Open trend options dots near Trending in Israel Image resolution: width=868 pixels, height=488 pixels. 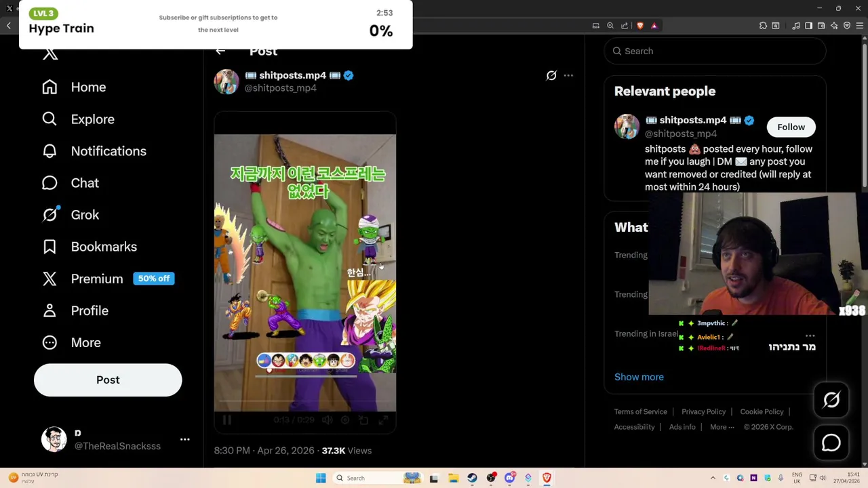810,335
